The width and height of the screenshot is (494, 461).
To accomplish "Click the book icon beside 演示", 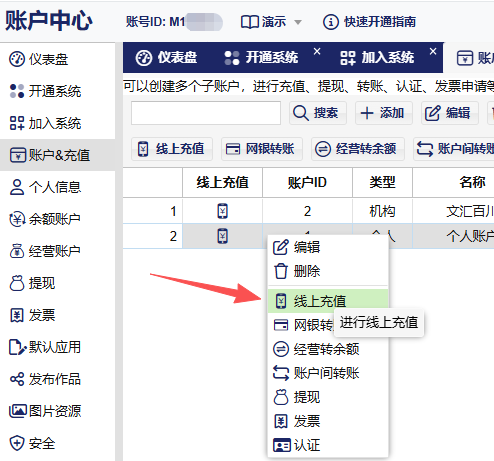I will (249, 22).
